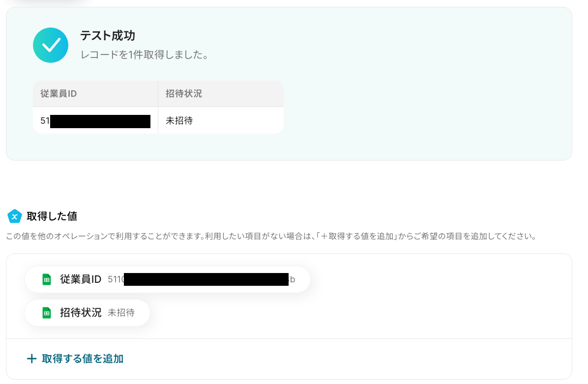Click the 従業員ID label in value chip
Screen dimensions: 588x384
tap(81, 279)
